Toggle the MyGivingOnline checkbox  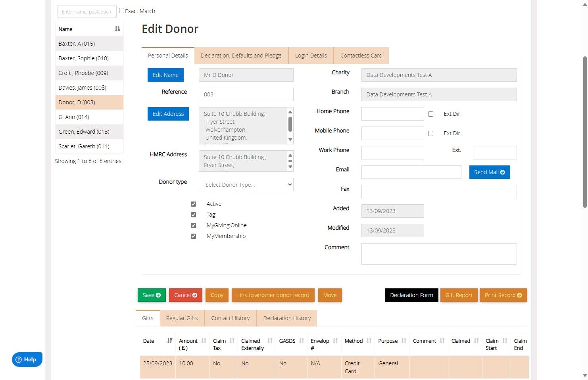(193, 225)
